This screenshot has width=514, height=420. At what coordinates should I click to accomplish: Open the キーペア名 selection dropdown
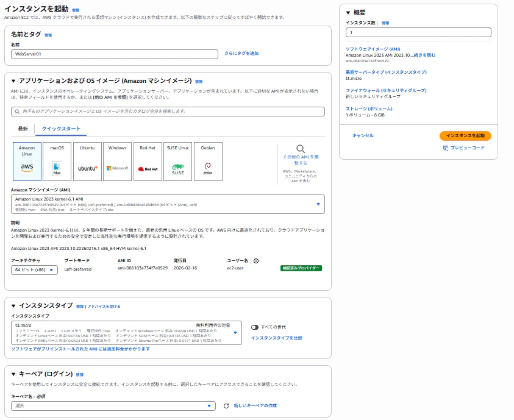pyautogui.click(x=113, y=406)
